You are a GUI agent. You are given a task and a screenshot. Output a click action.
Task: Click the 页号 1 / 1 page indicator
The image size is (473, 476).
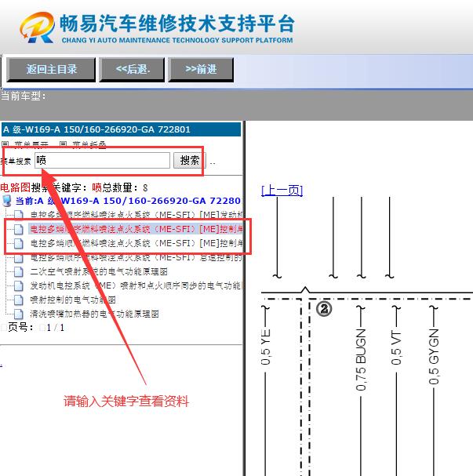(36, 328)
